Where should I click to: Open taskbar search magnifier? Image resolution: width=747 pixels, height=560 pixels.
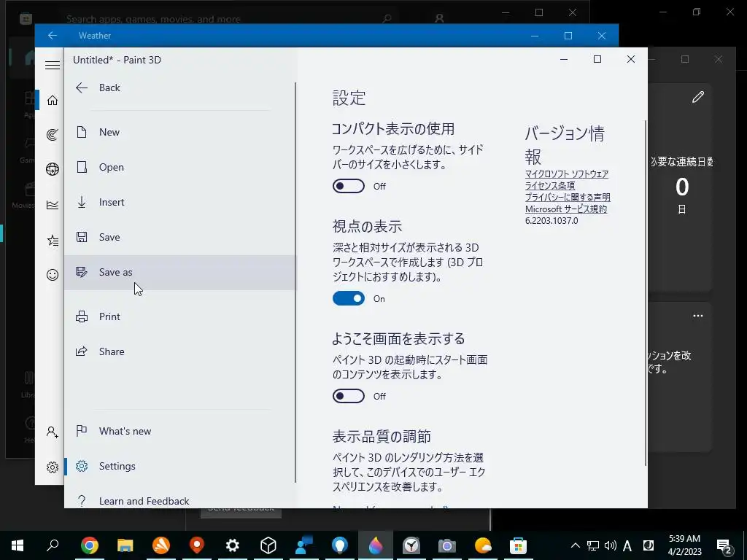(53, 545)
